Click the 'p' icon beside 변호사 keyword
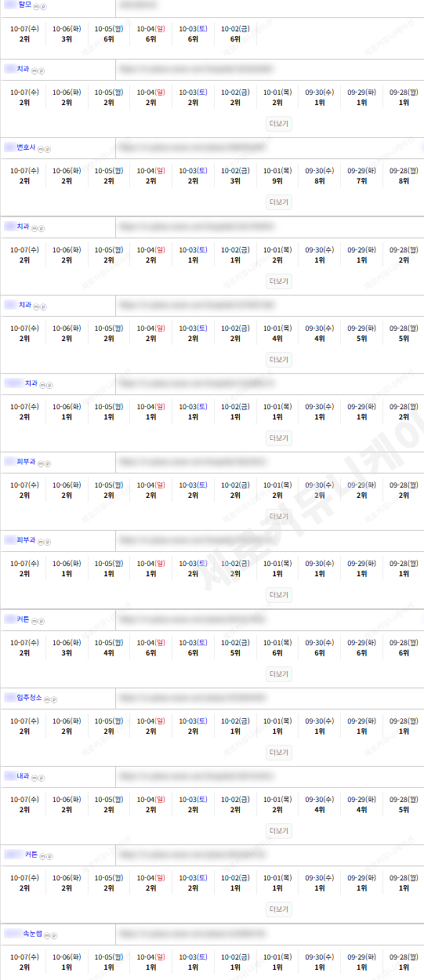The height and width of the screenshot is (980, 424). click(48, 149)
